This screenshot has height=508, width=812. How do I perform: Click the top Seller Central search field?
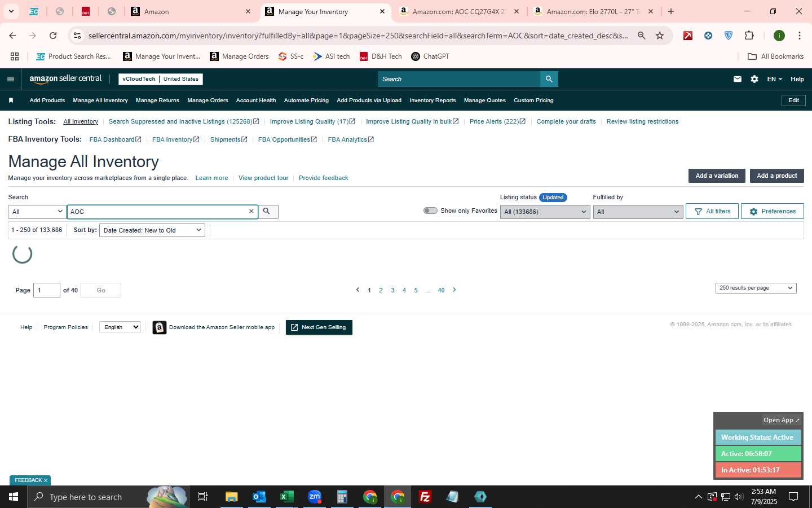tap(459, 79)
